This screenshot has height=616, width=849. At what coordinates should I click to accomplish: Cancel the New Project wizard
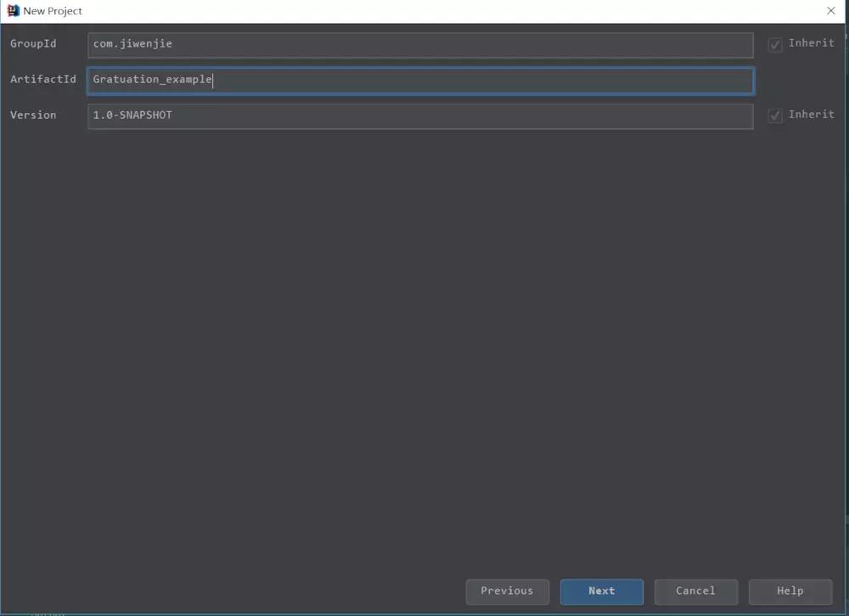(x=696, y=591)
